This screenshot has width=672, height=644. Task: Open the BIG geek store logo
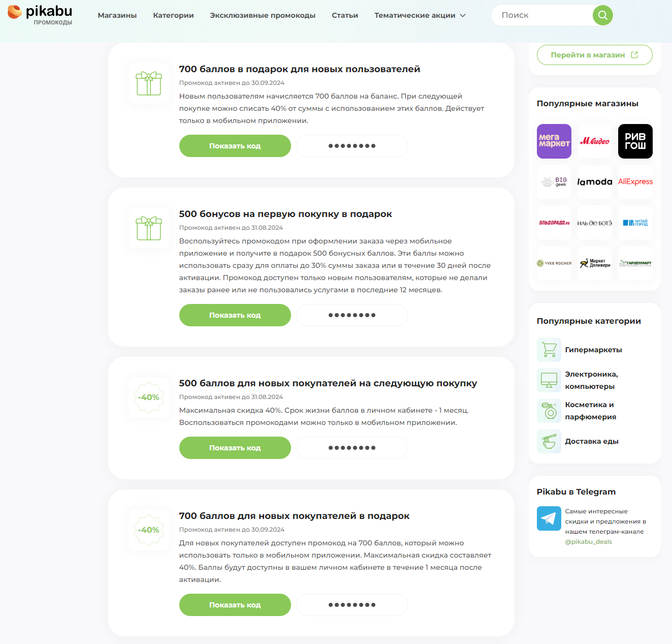554,182
